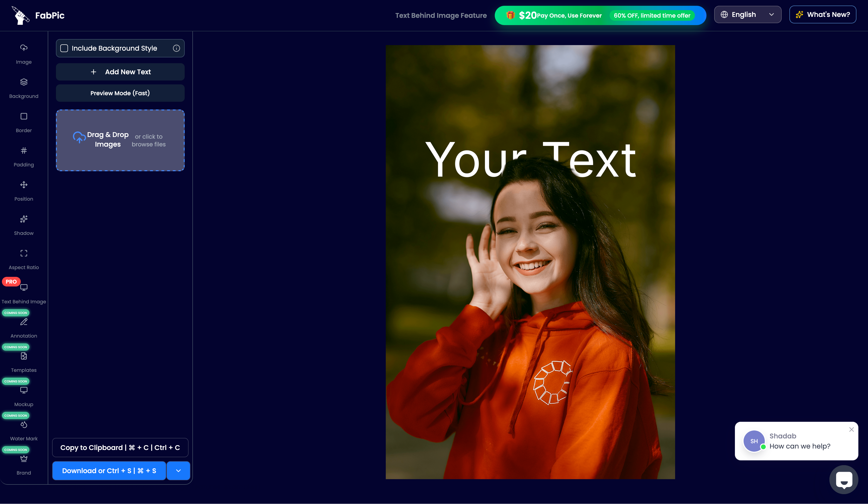Expand download options chevron arrow
This screenshot has width=868, height=504.
tap(178, 470)
